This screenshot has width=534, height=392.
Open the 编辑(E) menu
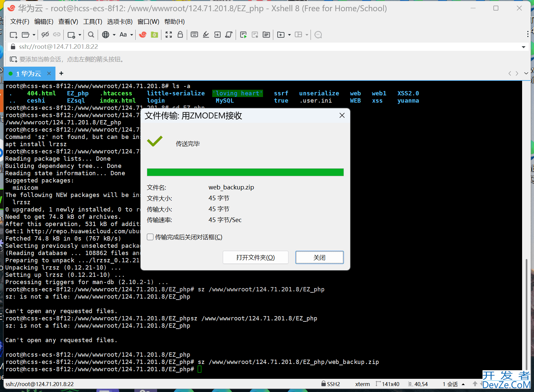pyautogui.click(x=44, y=21)
